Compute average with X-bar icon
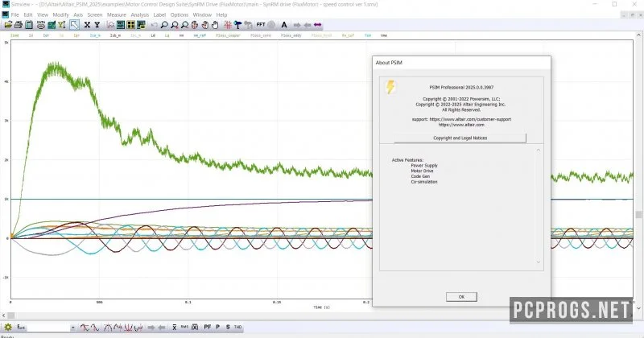The image size is (644, 338). 174,328
